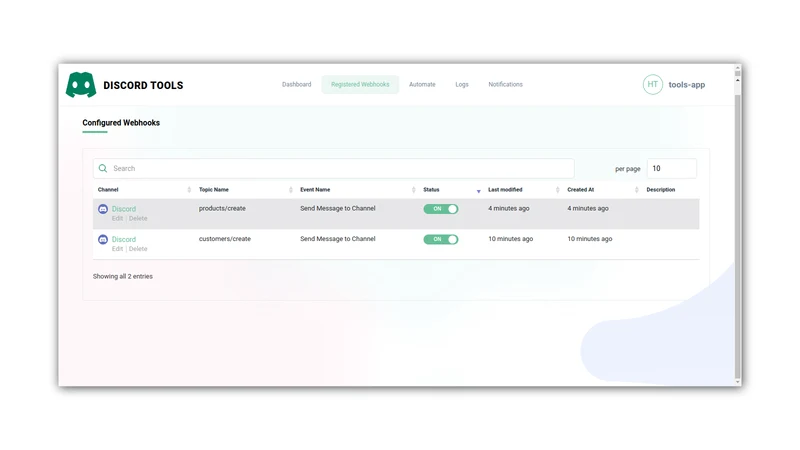Sort by Created At column arrows

tap(637, 190)
